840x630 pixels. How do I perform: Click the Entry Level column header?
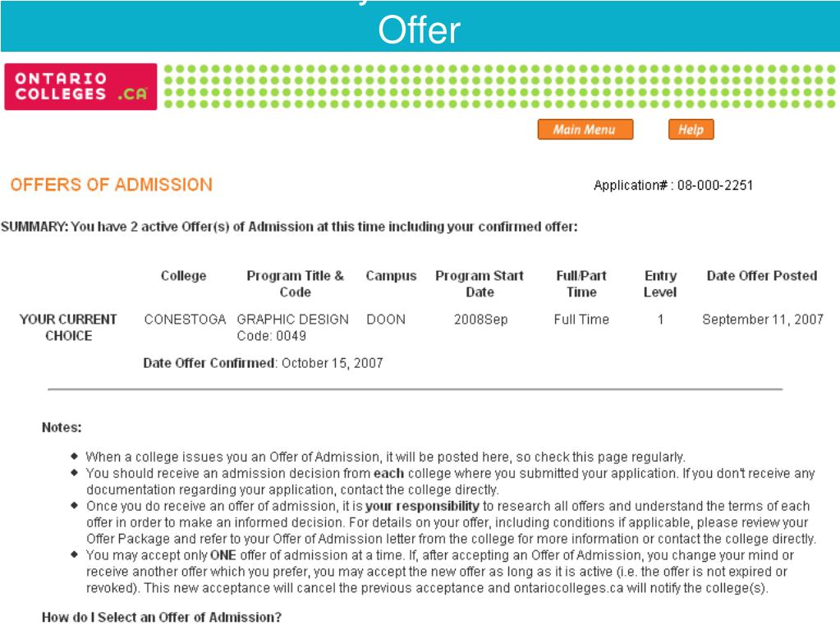tap(660, 284)
